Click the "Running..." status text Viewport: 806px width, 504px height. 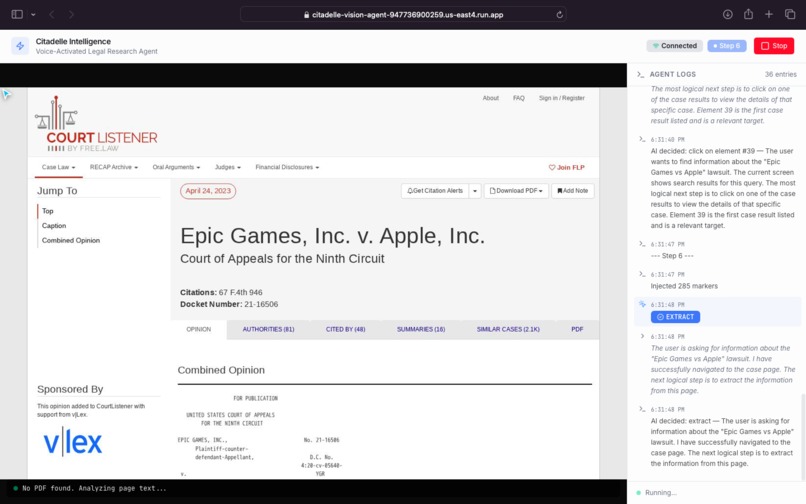661,493
